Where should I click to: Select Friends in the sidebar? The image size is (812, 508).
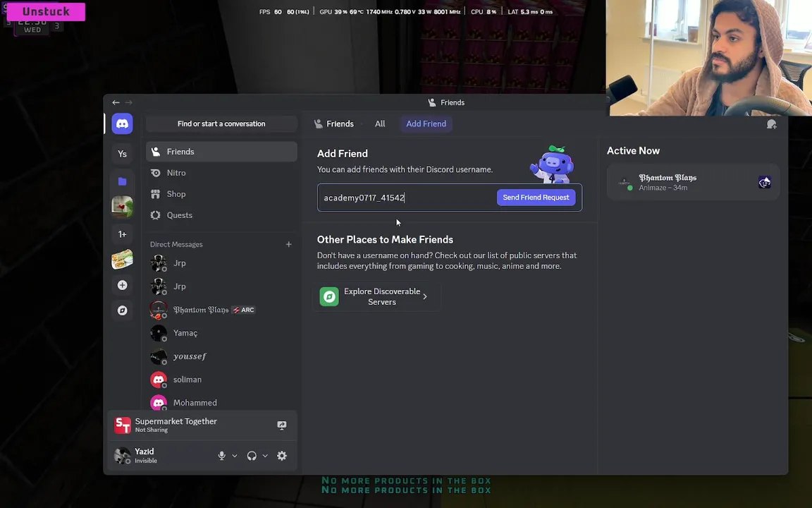coord(221,152)
